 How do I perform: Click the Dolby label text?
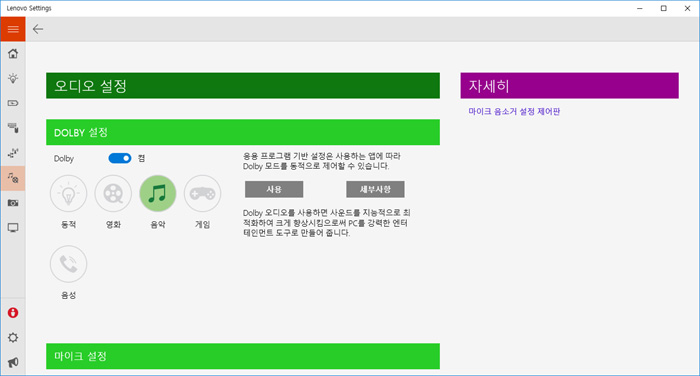64,159
